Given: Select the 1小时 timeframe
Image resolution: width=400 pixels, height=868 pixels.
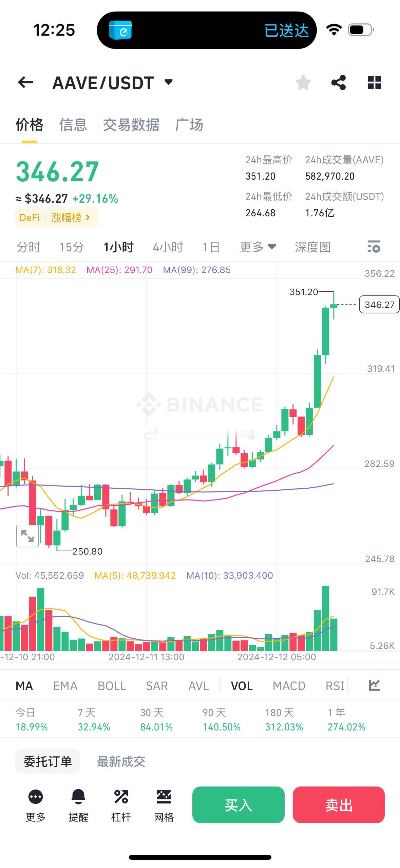Looking at the screenshot, I should (119, 247).
